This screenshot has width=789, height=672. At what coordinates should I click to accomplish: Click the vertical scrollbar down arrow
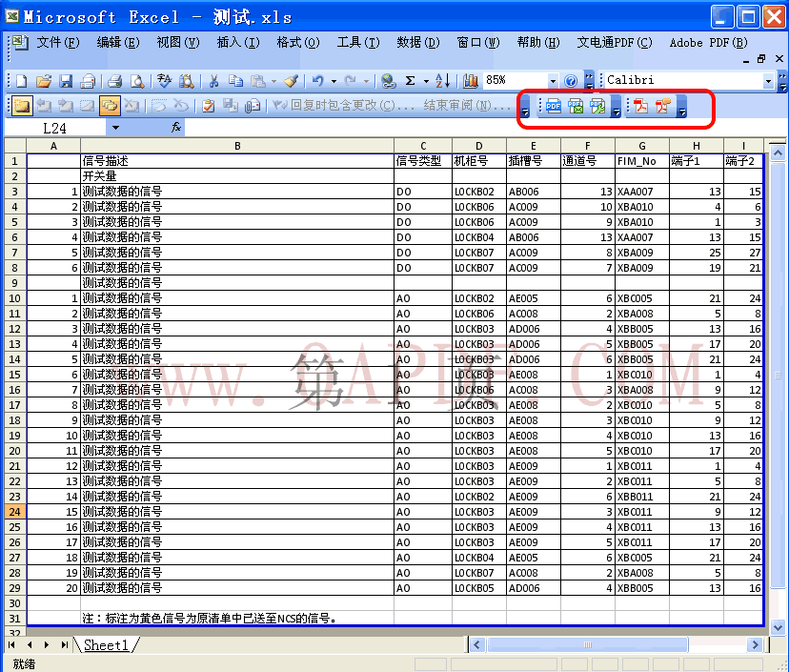pyautogui.click(x=778, y=628)
